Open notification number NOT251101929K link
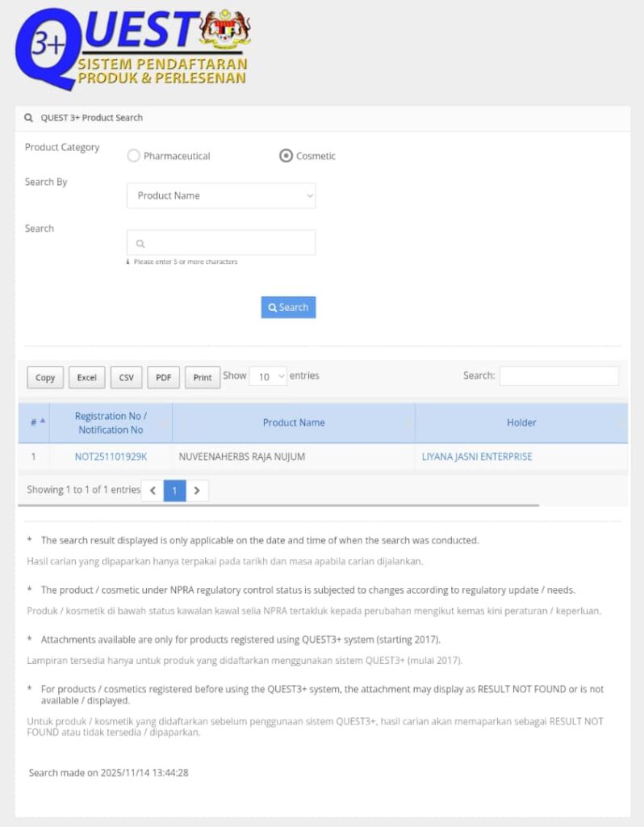The image size is (644, 827). coord(111,457)
